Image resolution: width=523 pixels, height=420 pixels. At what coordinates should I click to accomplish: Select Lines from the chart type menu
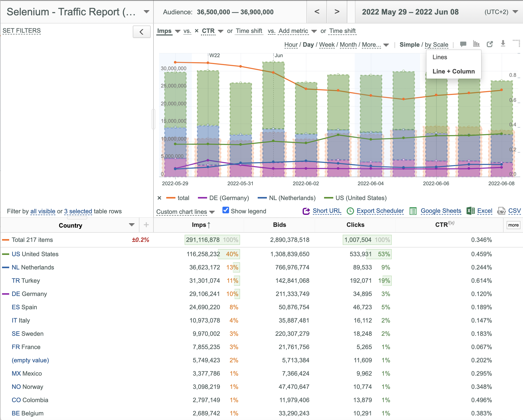[440, 57]
